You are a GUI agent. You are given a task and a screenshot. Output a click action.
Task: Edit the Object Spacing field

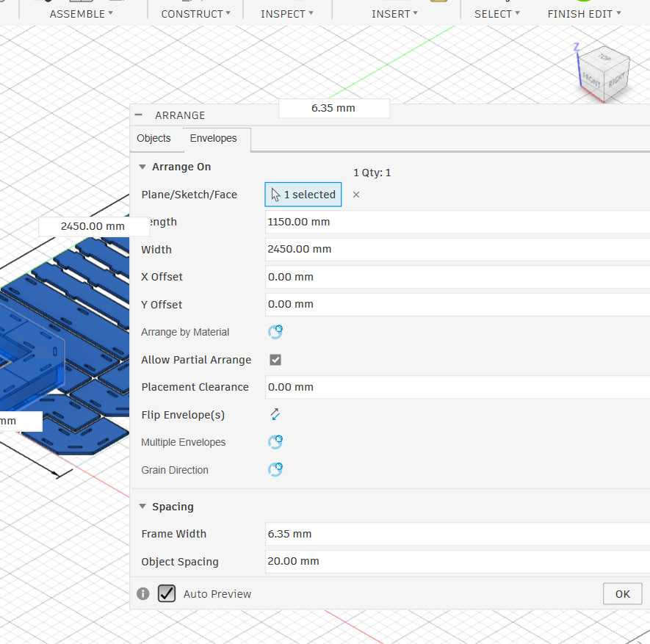click(x=458, y=561)
